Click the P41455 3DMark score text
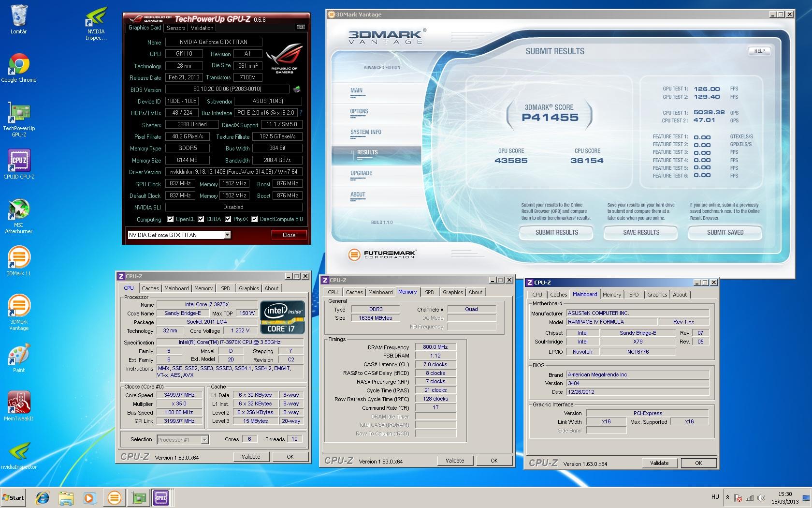The image size is (812, 508). coord(550,118)
